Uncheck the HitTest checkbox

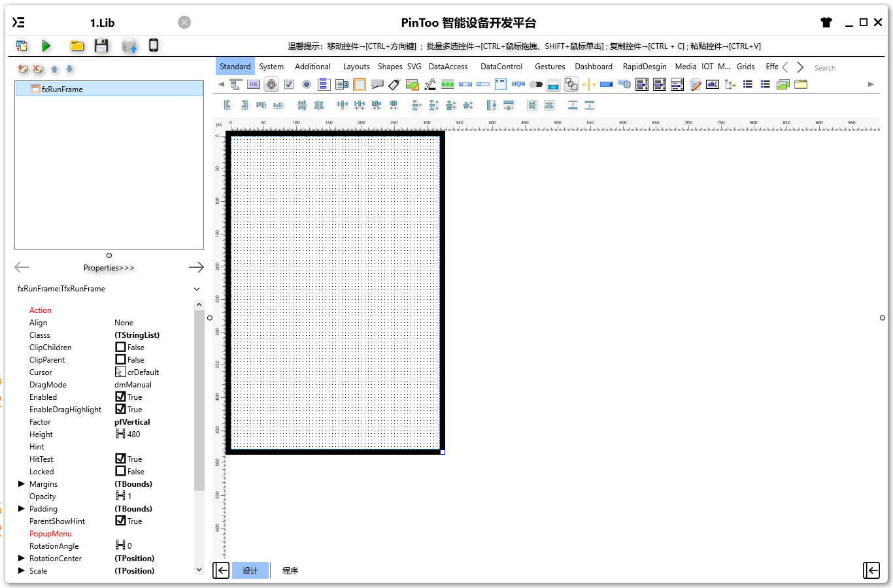120,459
